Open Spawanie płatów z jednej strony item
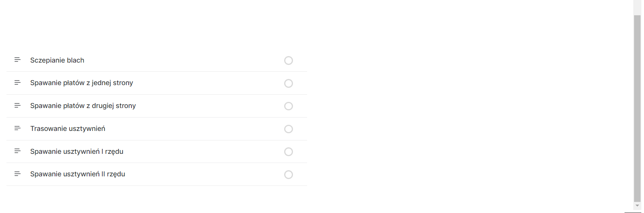644x213 pixels. pyautogui.click(x=82, y=83)
